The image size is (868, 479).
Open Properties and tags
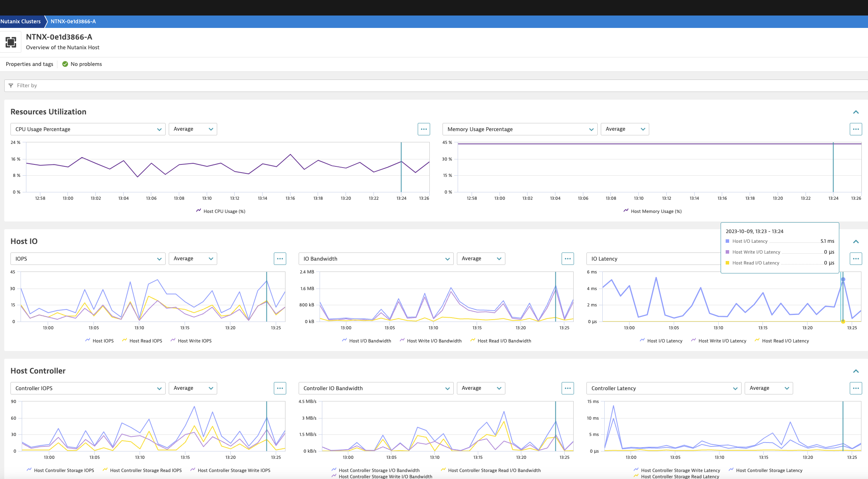[x=29, y=64]
